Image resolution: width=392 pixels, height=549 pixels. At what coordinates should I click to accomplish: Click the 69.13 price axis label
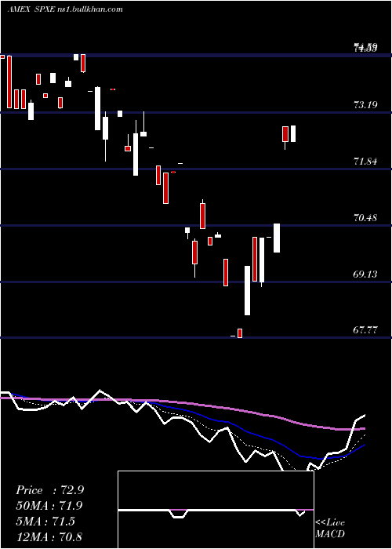point(365,274)
